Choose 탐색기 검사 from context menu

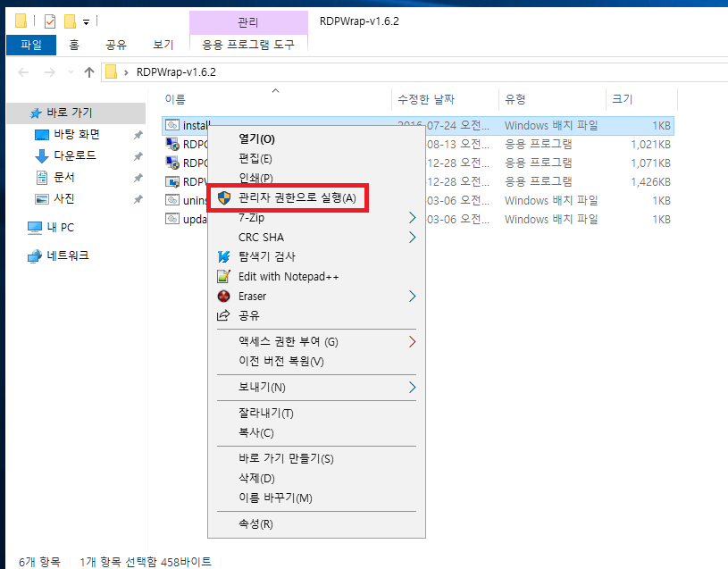266,256
